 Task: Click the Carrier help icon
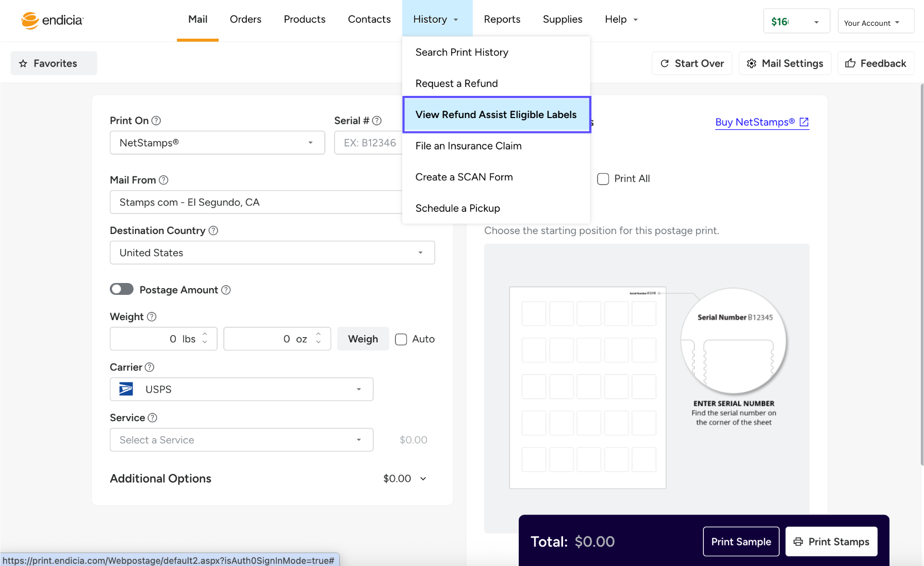150,367
